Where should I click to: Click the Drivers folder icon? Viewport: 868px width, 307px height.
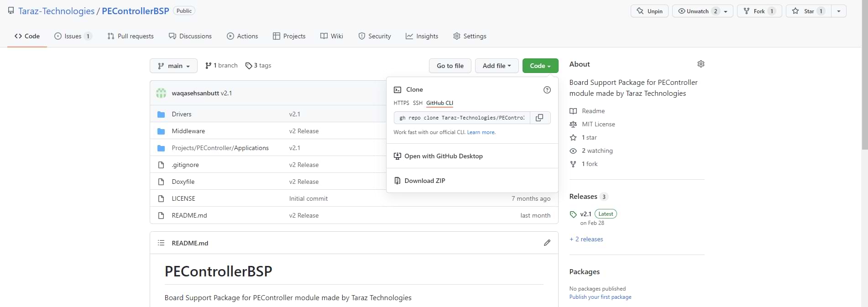pos(161,114)
